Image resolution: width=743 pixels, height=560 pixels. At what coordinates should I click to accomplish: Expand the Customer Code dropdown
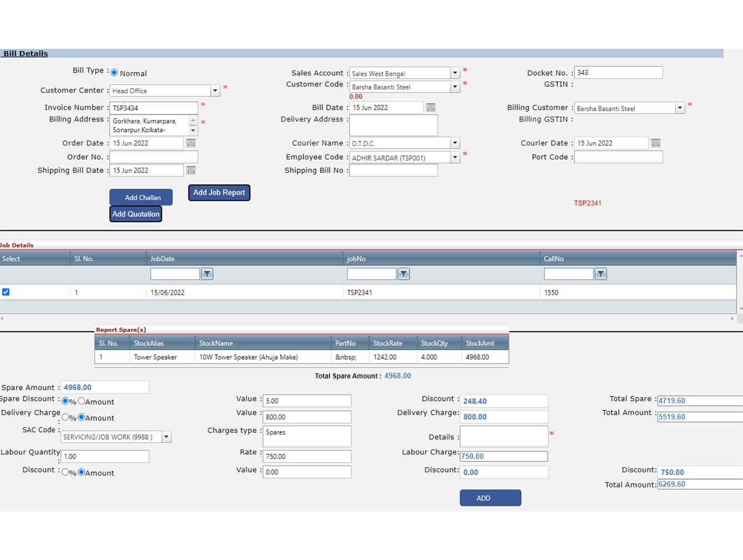click(454, 87)
